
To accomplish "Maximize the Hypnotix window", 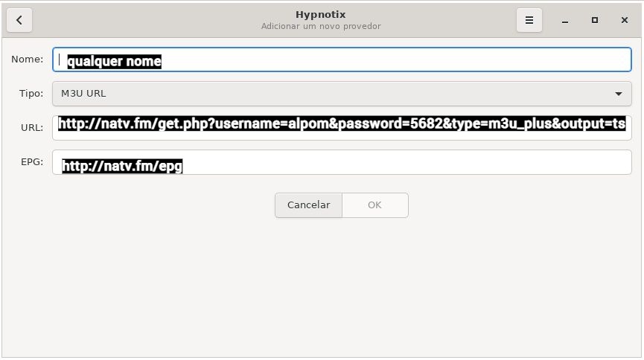I will [x=594, y=20].
